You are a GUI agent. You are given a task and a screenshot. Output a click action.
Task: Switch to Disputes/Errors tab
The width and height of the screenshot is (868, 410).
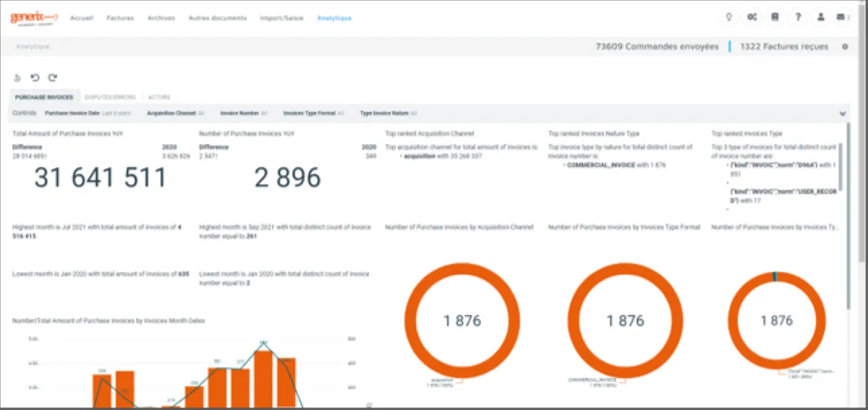109,97
